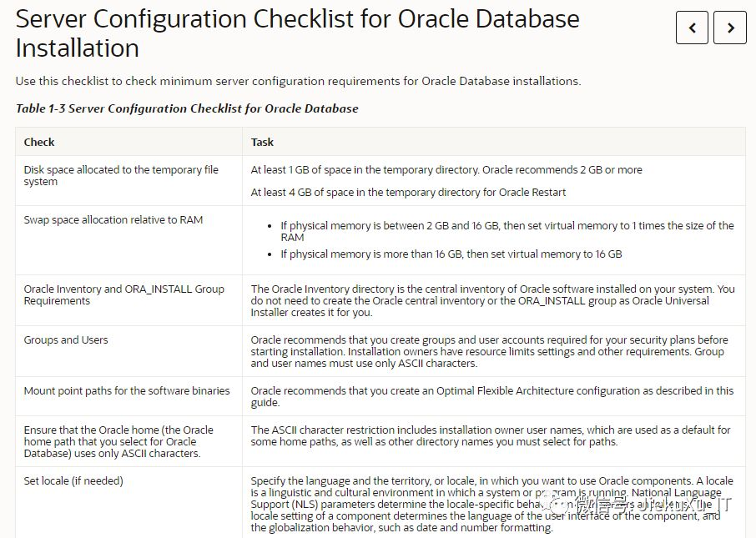The width and height of the screenshot is (756, 538).
Task: Click the ASCII characters requirement row
Action: click(117, 441)
